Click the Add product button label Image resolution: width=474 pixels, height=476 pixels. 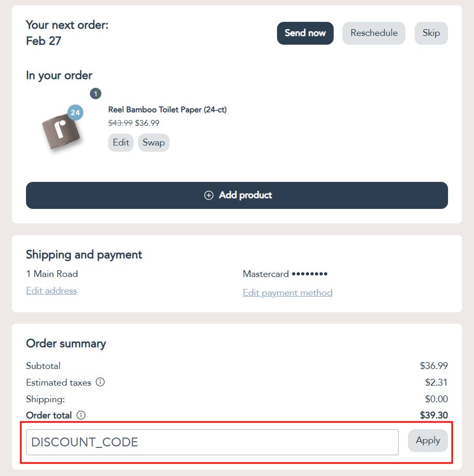pos(245,195)
